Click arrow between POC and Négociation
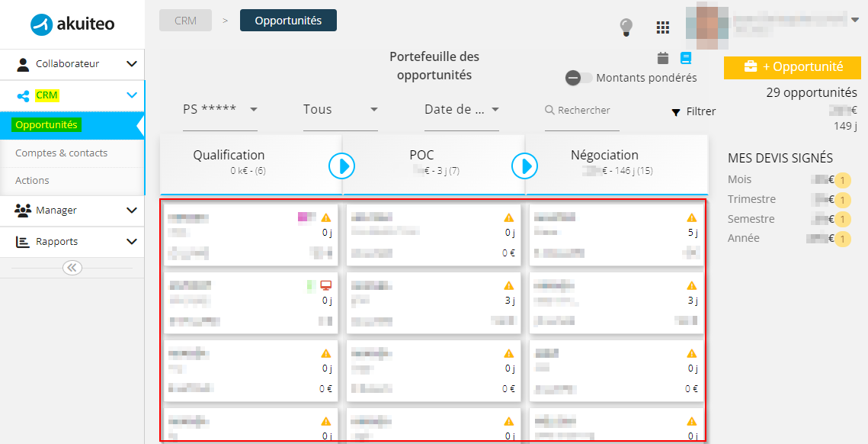Screen dimensions: 868x444 (x=524, y=166)
